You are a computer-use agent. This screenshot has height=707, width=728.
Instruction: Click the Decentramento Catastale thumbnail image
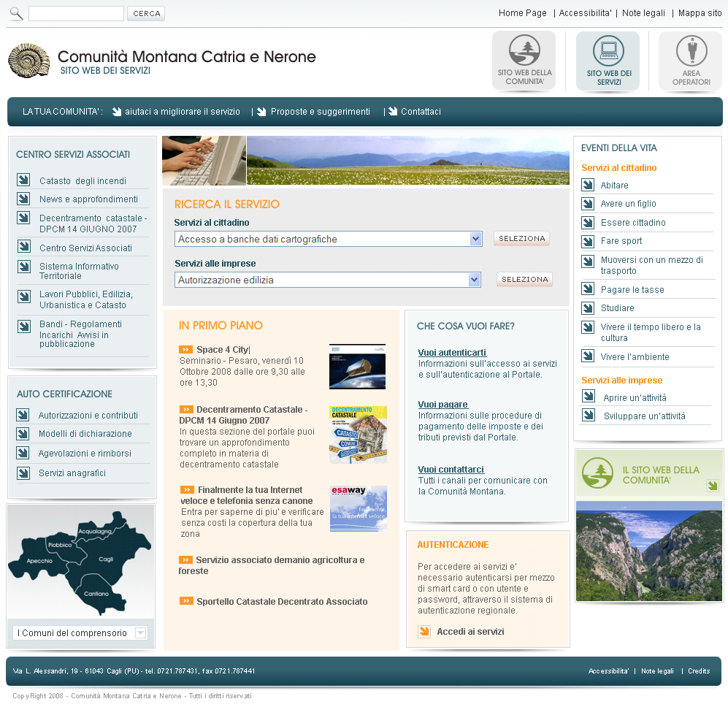358,435
